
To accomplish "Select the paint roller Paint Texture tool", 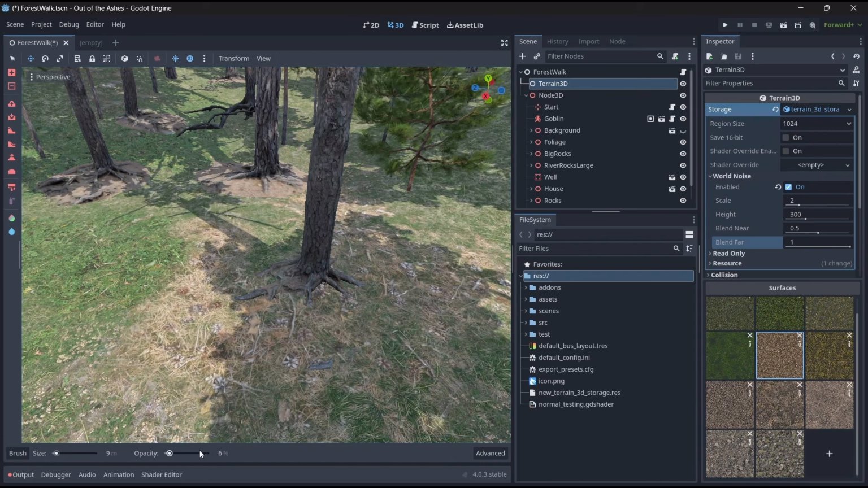I will tap(11, 187).
